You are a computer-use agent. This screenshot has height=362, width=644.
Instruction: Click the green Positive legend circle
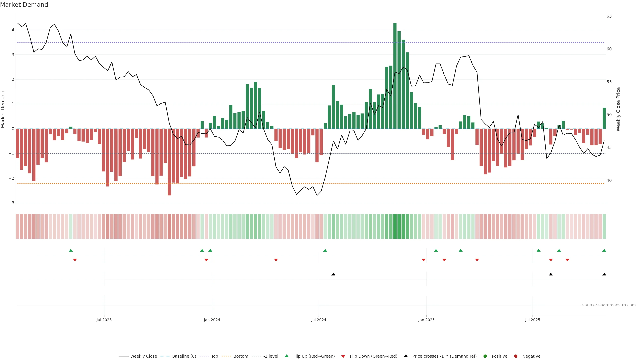pyautogui.click(x=485, y=356)
